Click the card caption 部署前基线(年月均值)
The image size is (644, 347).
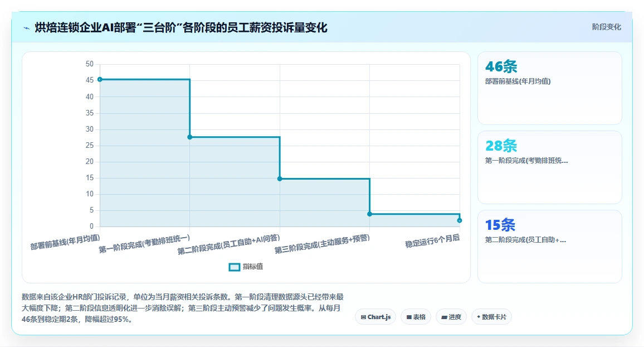point(518,81)
